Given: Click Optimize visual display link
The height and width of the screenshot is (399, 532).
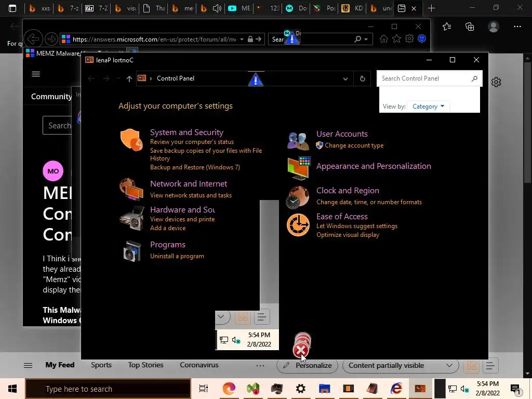Looking at the screenshot, I should point(348,235).
